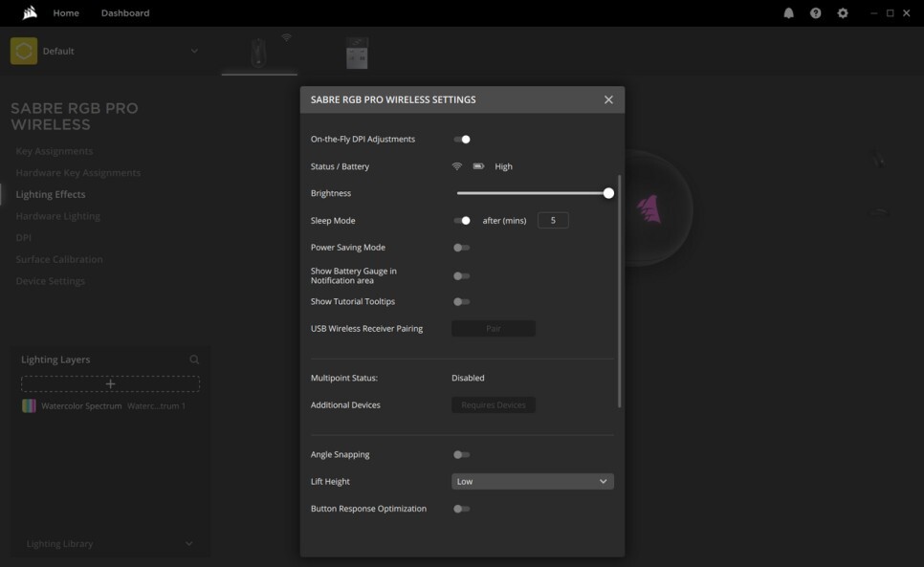This screenshot has width=924, height=567.
Task: Click the Disabled multipoint status text
Action: click(468, 378)
